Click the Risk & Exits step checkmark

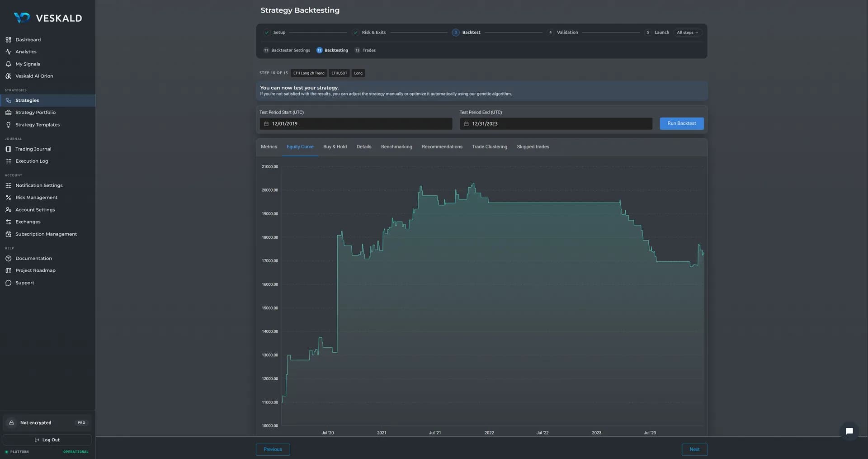[x=355, y=33]
